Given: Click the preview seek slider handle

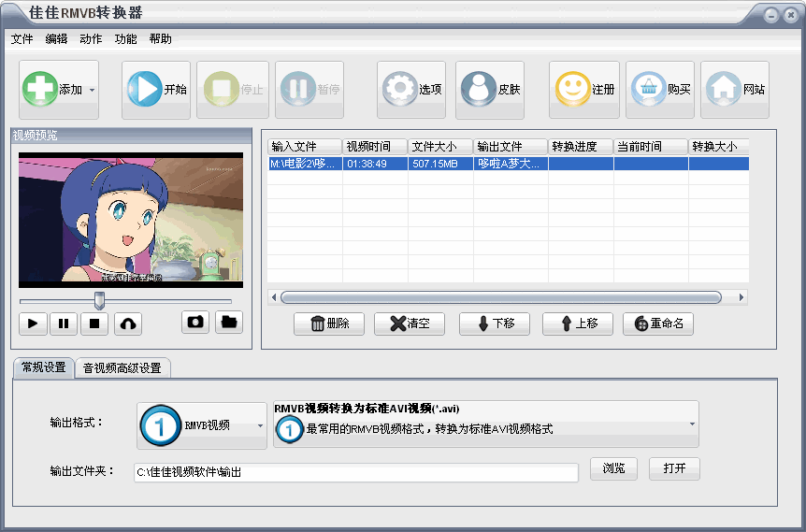Looking at the screenshot, I should point(99,301).
